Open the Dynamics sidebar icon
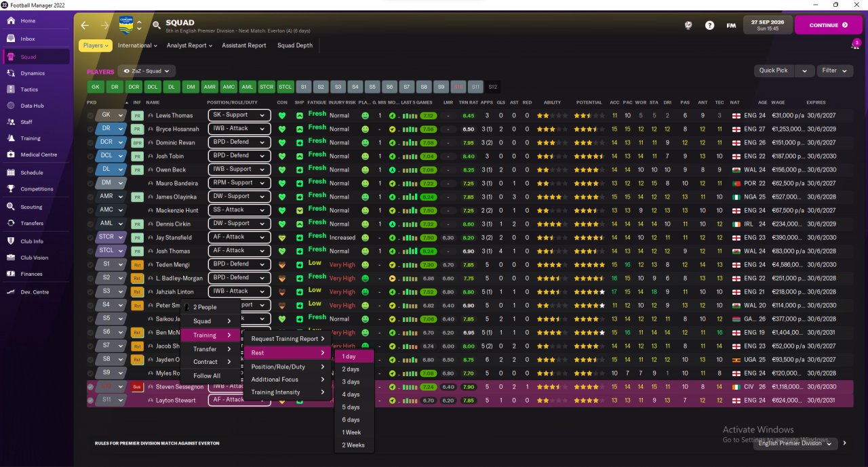 (12, 73)
